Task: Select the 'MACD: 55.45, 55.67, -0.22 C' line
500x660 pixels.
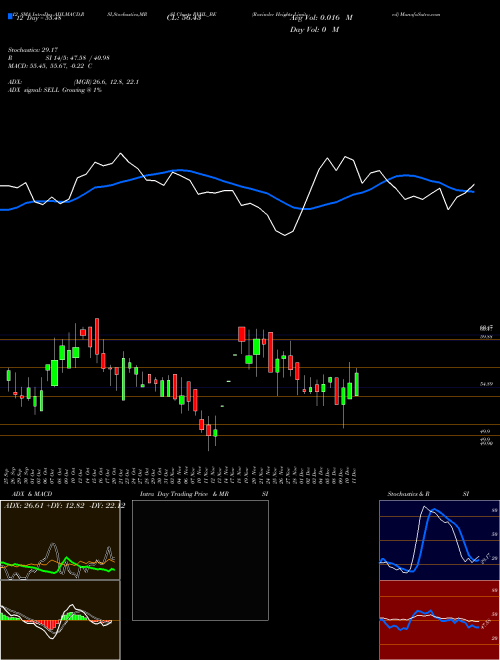Action: 50,66
